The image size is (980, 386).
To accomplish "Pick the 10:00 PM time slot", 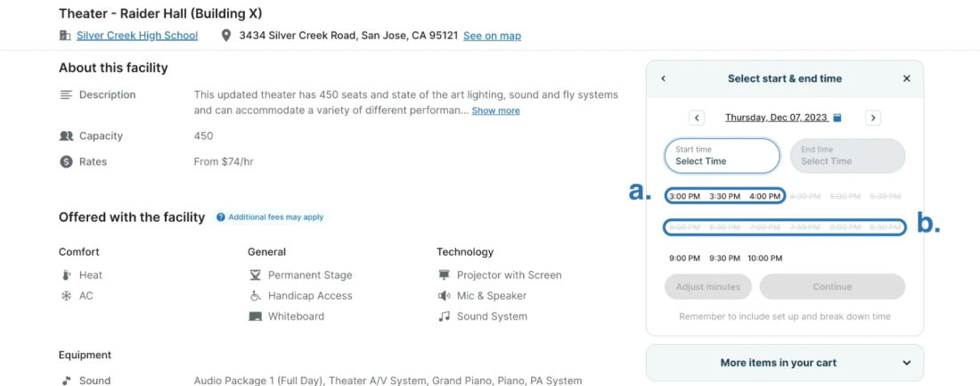I will coord(765,259).
